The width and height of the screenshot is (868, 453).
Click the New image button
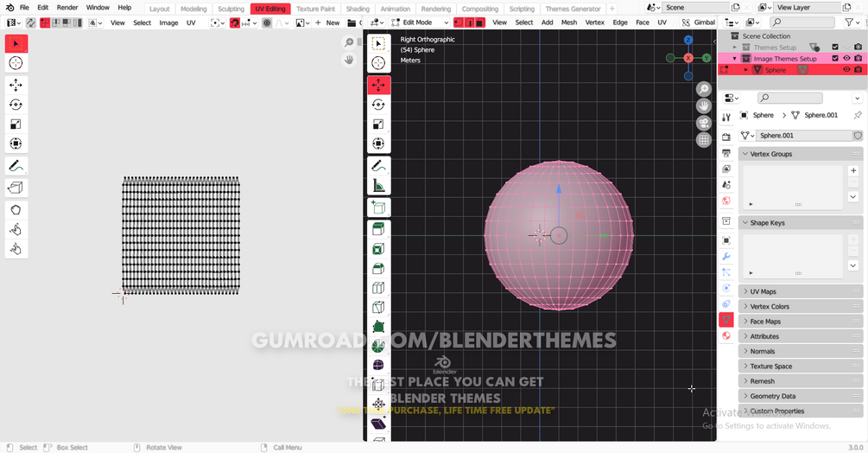pyautogui.click(x=327, y=22)
